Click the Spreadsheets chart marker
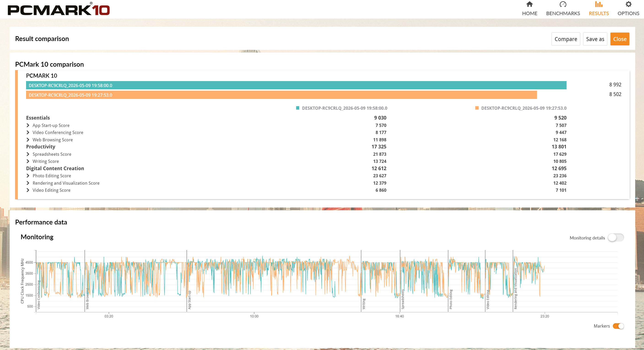This screenshot has width=644, height=350. click(402, 299)
